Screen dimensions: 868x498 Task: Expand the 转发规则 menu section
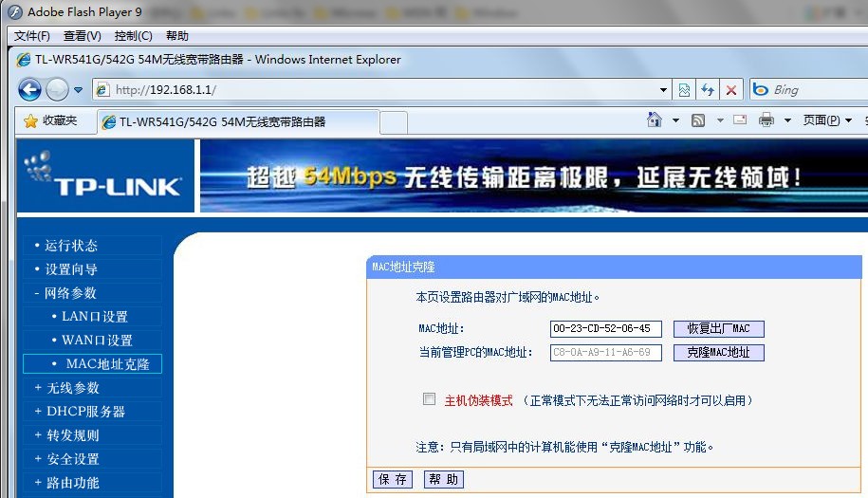[x=72, y=435]
